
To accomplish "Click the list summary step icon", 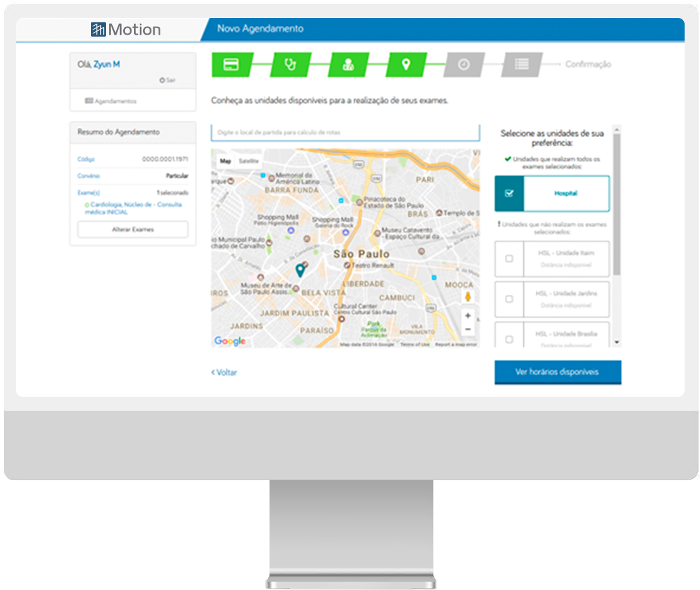I will click(x=522, y=65).
